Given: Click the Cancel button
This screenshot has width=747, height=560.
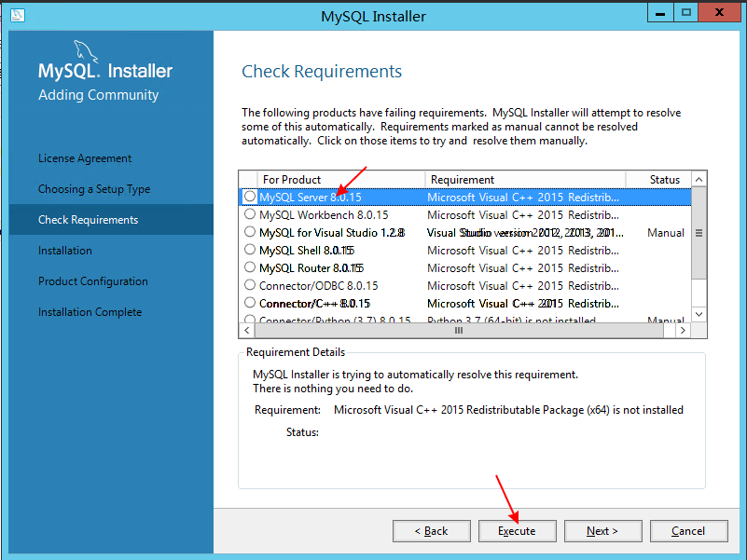Looking at the screenshot, I should pos(689,531).
